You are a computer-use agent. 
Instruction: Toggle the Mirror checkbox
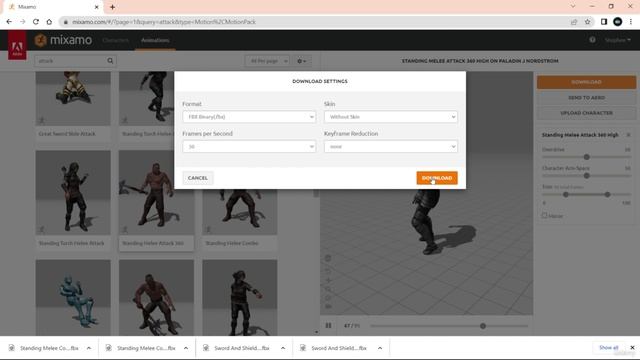pyautogui.click(x=544, y=216)
